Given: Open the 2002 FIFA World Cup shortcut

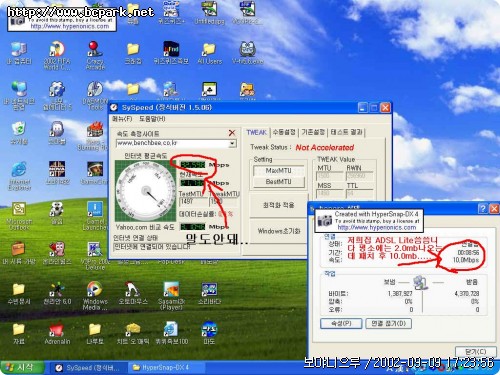Looking at the screenshot, I should click(x=57, y=55).
